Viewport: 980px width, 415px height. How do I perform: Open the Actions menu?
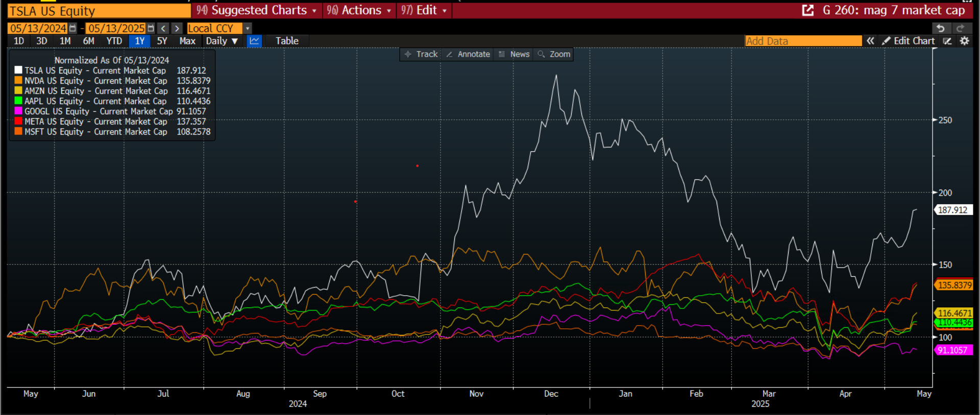pos(359,10)
